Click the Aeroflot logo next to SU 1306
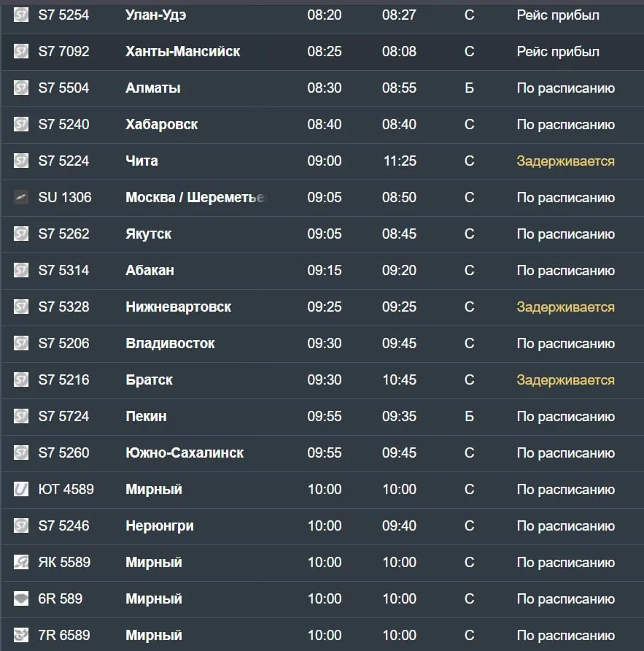 point(21,197)
